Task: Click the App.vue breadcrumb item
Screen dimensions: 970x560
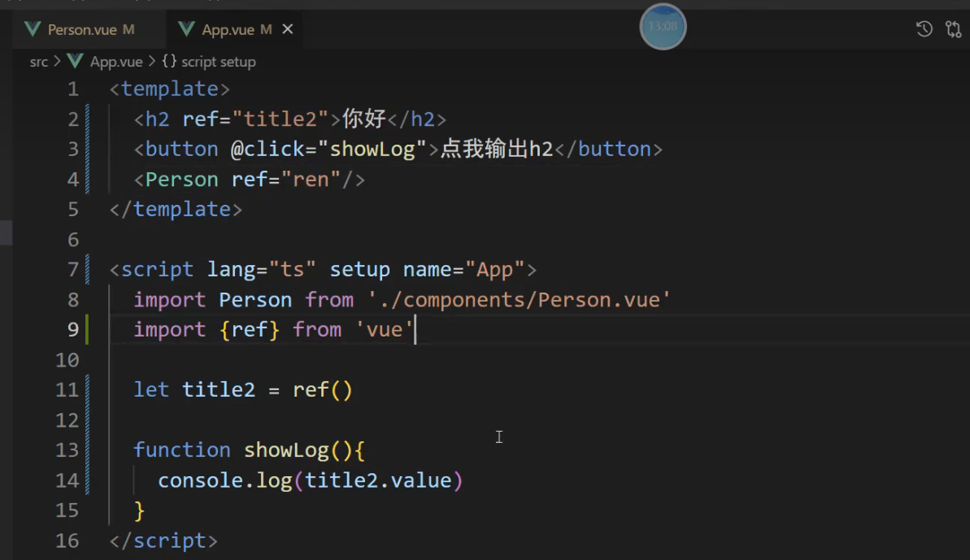Action: (116, 62)
